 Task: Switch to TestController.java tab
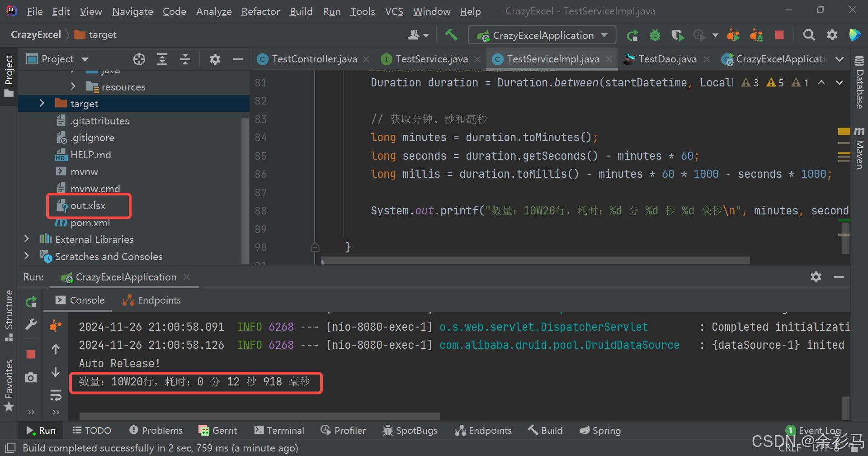pos(314,59)
